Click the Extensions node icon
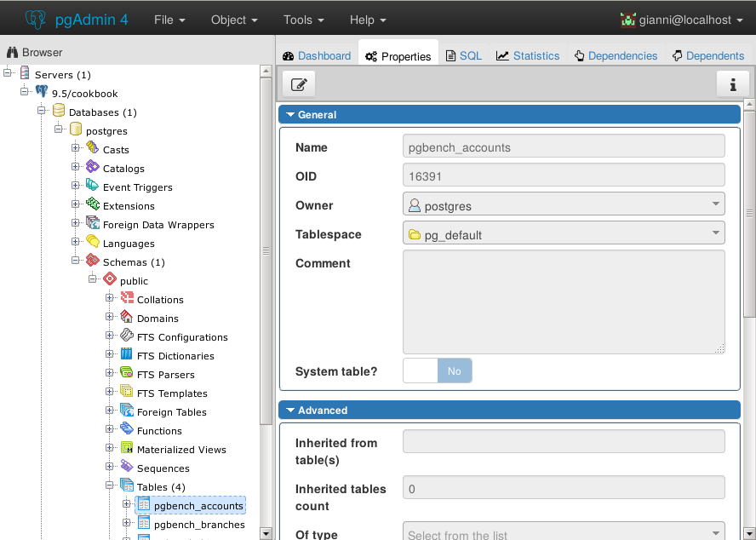The image size is (756, 540). click(93, 204)
